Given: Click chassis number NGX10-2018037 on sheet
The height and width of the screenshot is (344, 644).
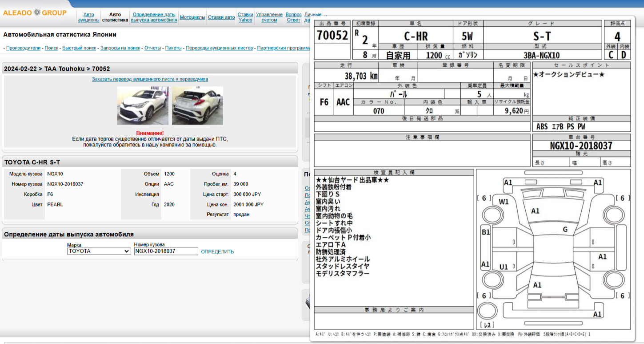Looking at the screenshot, I should (581, 146).
